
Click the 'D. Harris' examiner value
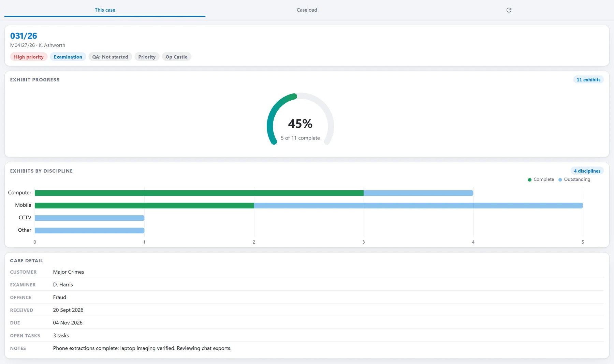(63, 285)
